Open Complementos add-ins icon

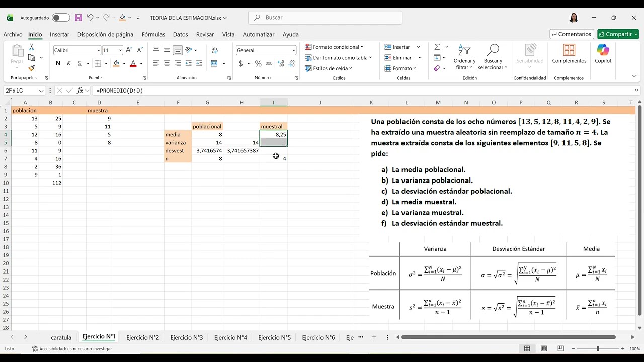pyautogui.click(x=569, y=50)
